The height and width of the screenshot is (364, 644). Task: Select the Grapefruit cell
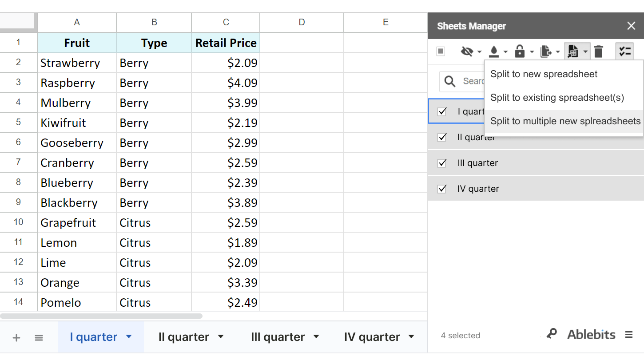[x=77, y=222]
